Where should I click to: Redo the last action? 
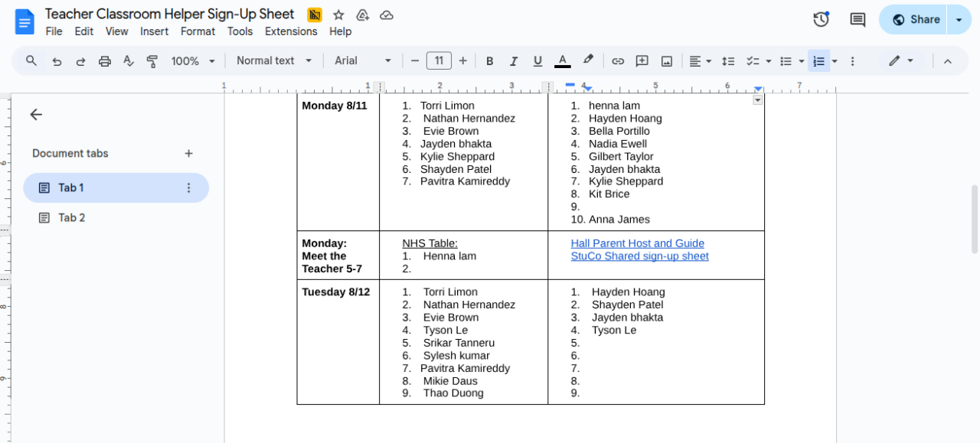[80, 61]
